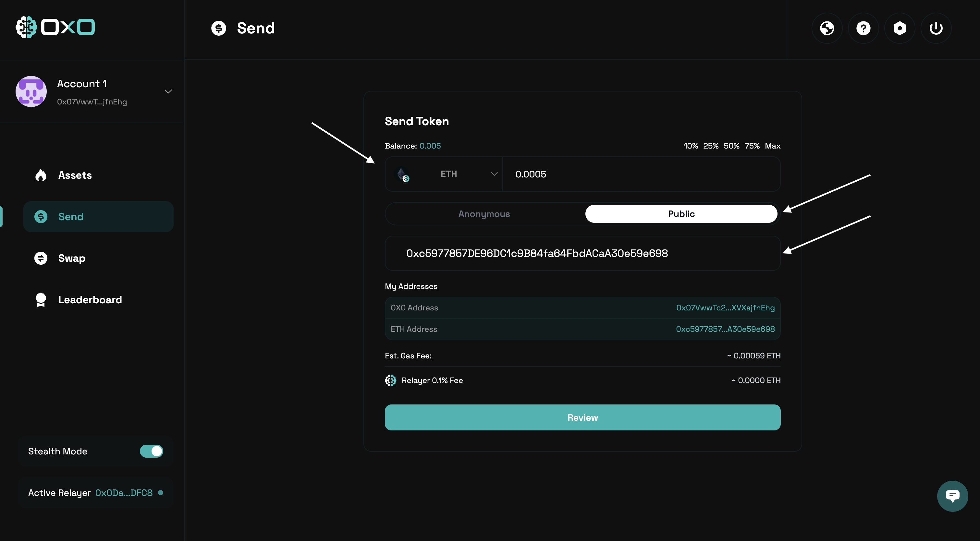Collapse the token selection chevron
Image resolution: width=980 pixels, height=541 pixels.
(494, 174)
